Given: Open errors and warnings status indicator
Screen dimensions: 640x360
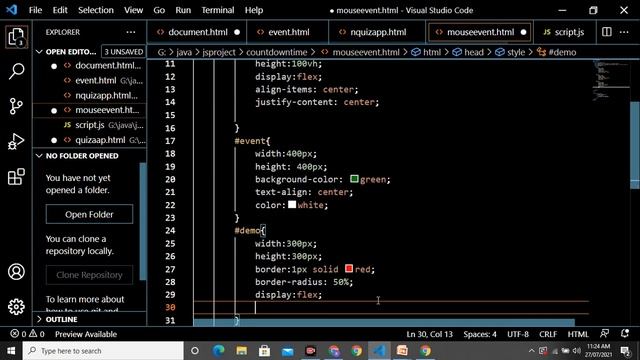Looking at the screenshot, I should [x=27, y=334].
